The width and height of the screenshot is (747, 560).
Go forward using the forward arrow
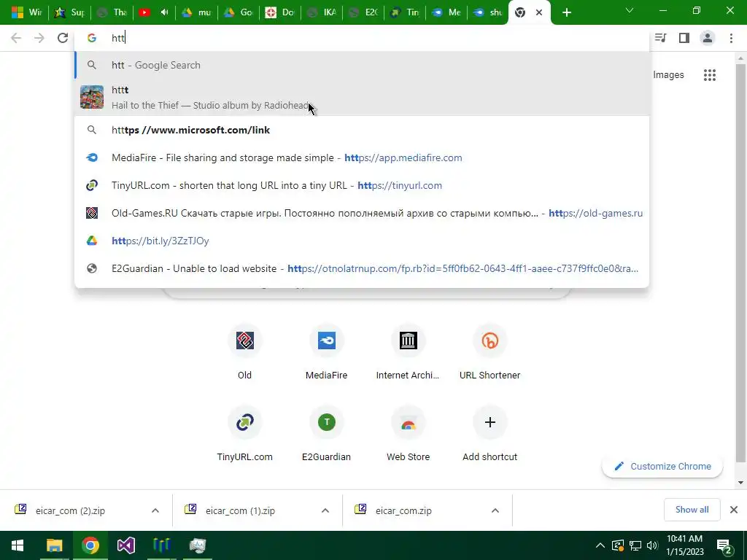(x=39, y=38)
